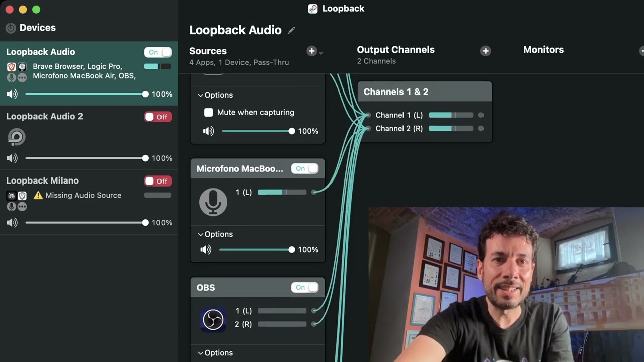Viewport: 644px width, 362px height.
Task: Select the Loopback Audio device in the sidebar
Action: (x=89, y=73)
